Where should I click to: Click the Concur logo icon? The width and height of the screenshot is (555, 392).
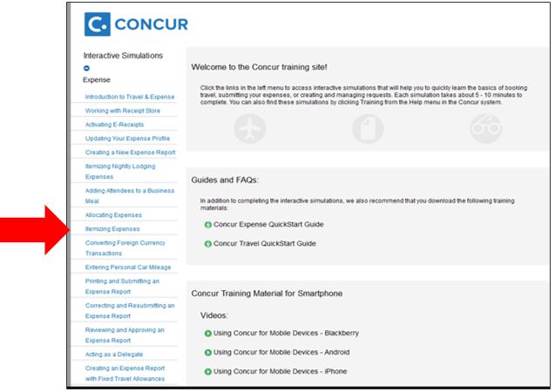click(98, 24)
